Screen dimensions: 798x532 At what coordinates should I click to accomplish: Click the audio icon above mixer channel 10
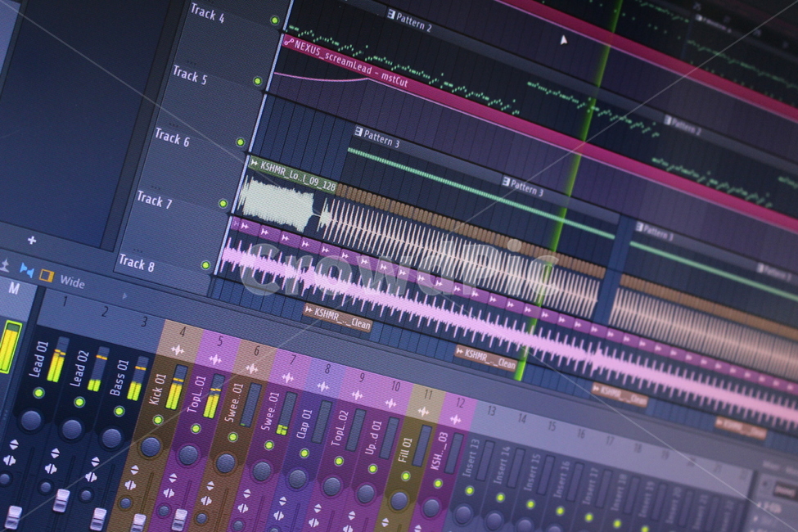[x=391, y=404]
